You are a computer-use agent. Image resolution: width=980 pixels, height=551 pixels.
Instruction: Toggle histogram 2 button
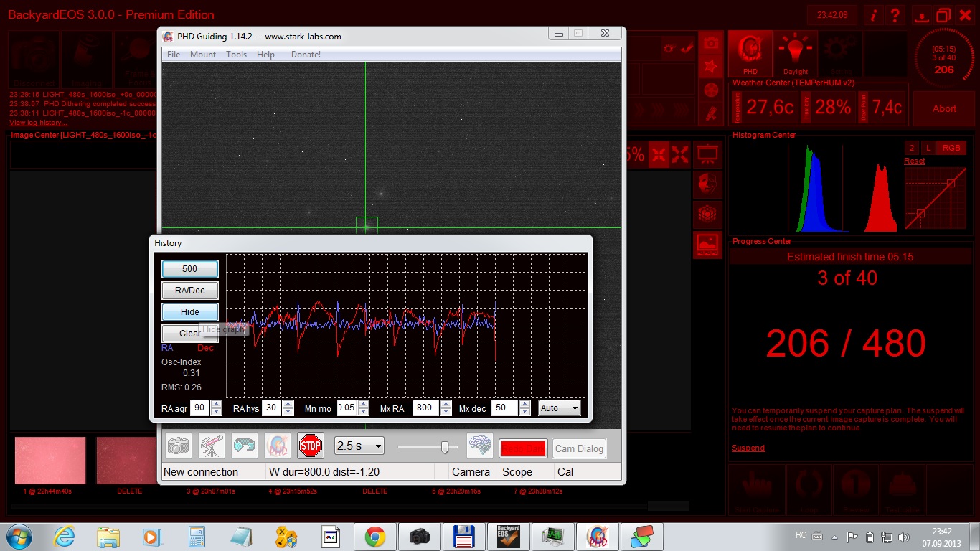[912, 148]
